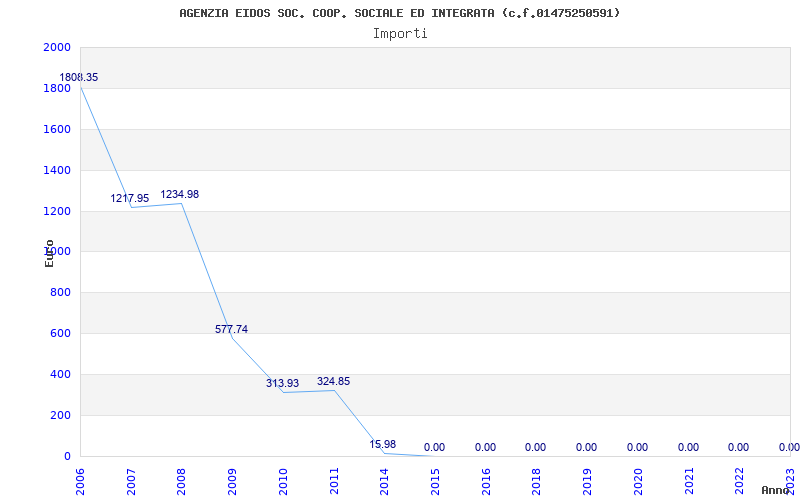Click the 2000 y-axis tick label

pyautogui.click(x=57, y=48)
